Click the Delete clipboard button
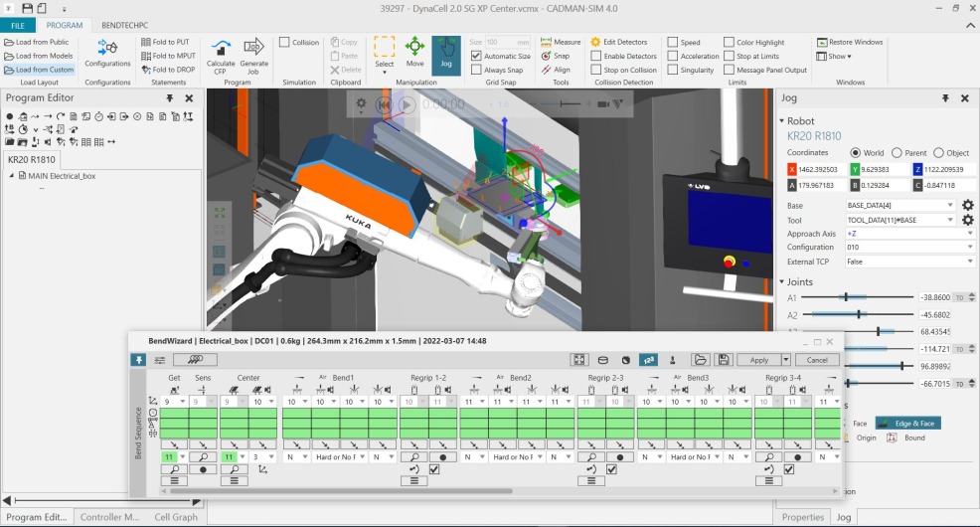Image resolution: width=980 pixels, height=527 pixels. coord(346,70)
